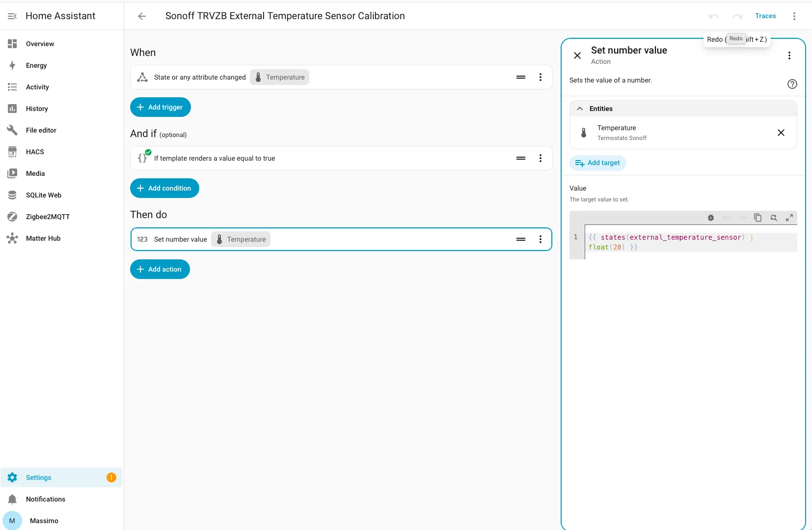
Task: Open the three-dot menu on the Set number value action row
Action: (x=541, y=239)
